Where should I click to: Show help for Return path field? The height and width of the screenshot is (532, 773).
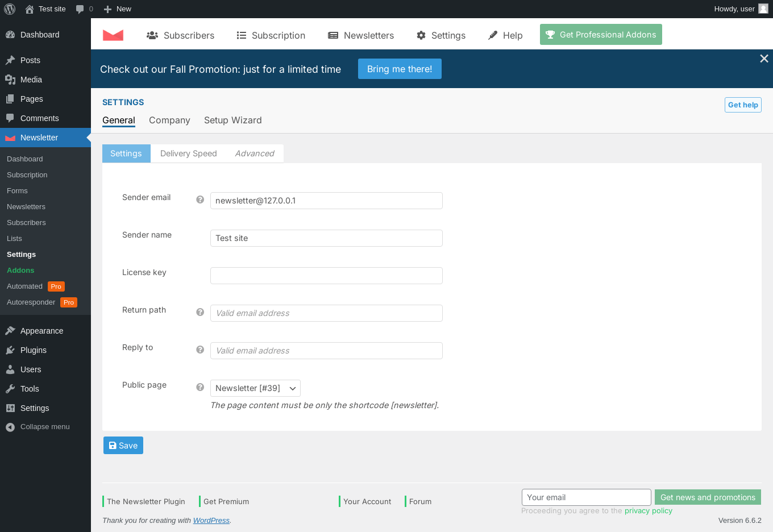tap(200, 312)
